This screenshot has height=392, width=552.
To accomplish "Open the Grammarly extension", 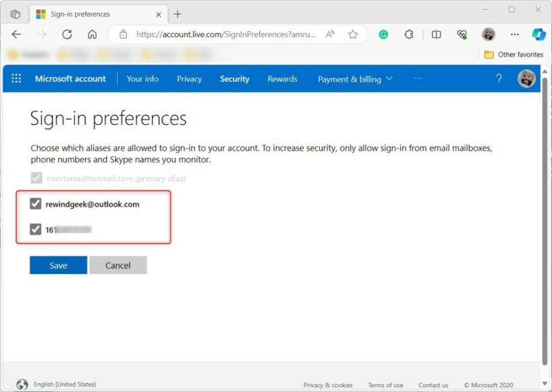I will (x=383, y=34).
